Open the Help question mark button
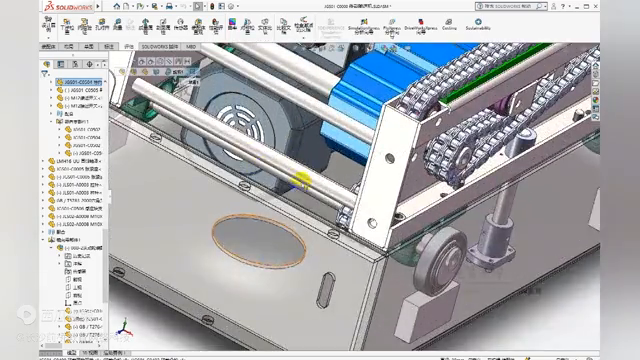The width and height of the screenshot is (640, 360). pyautogui.click(x=563, y=6)
